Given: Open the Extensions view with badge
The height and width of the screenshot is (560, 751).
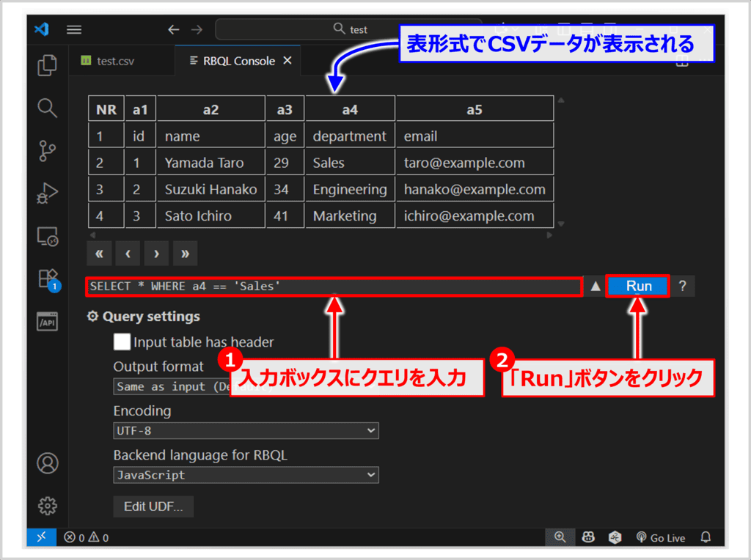Looking at the screenshot, I should [x=48, y=279].
